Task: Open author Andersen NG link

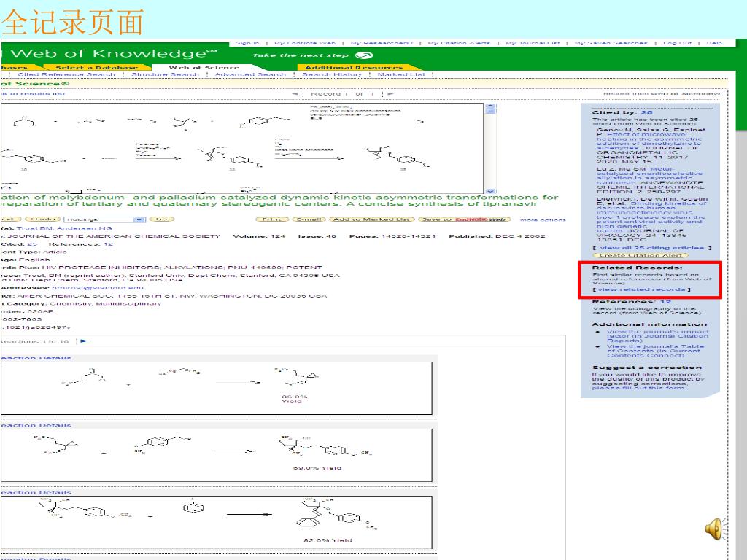Action: [85, 228]
